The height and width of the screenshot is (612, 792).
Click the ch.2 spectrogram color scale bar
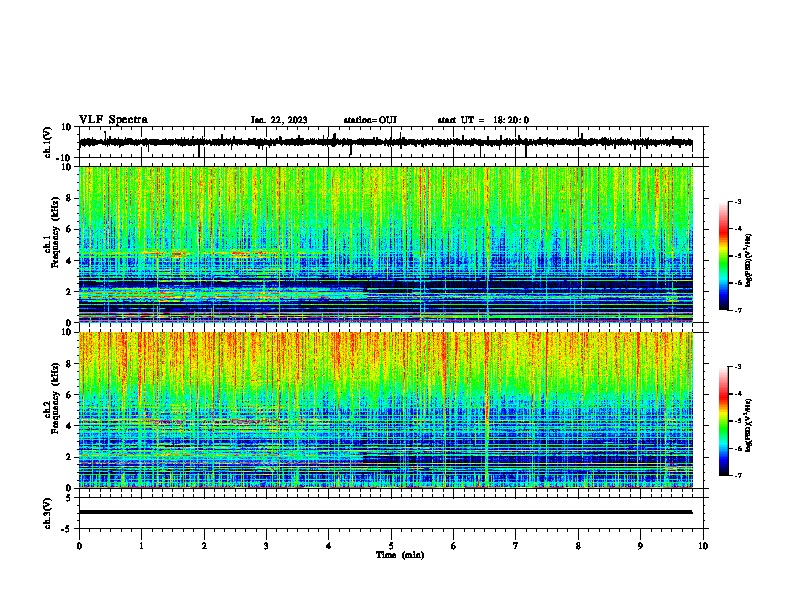[x=723, y=421]
